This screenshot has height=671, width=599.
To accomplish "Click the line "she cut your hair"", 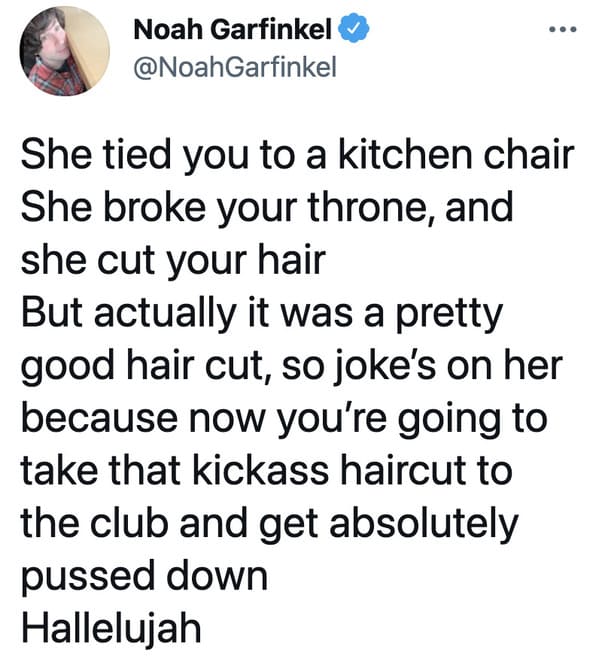I will click(x=173, y=260).
